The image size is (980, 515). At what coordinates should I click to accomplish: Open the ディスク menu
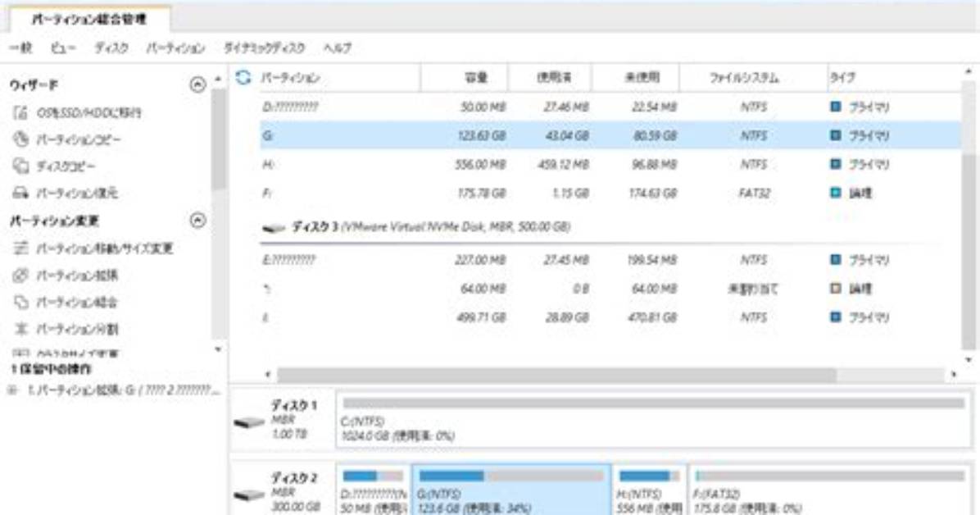click(111, 48)
